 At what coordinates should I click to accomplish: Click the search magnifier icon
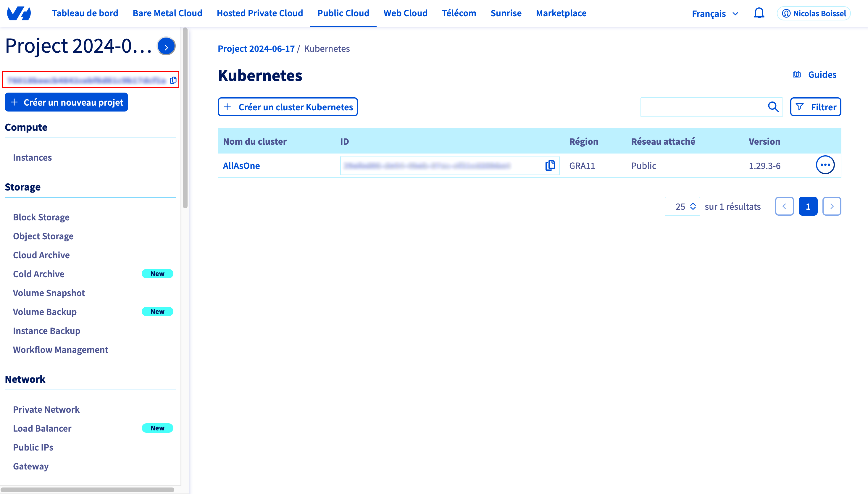773,107
